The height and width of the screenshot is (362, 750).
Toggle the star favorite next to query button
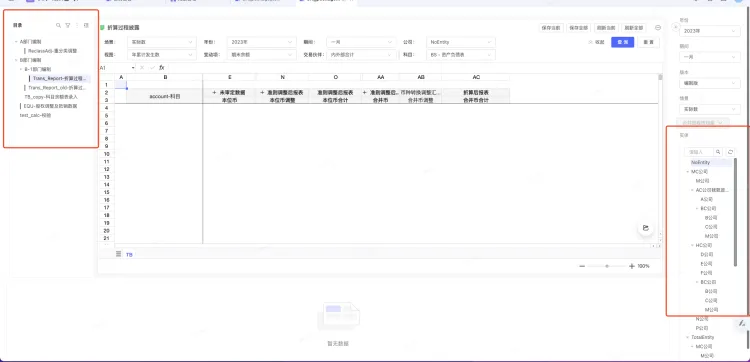click(591, 42)
